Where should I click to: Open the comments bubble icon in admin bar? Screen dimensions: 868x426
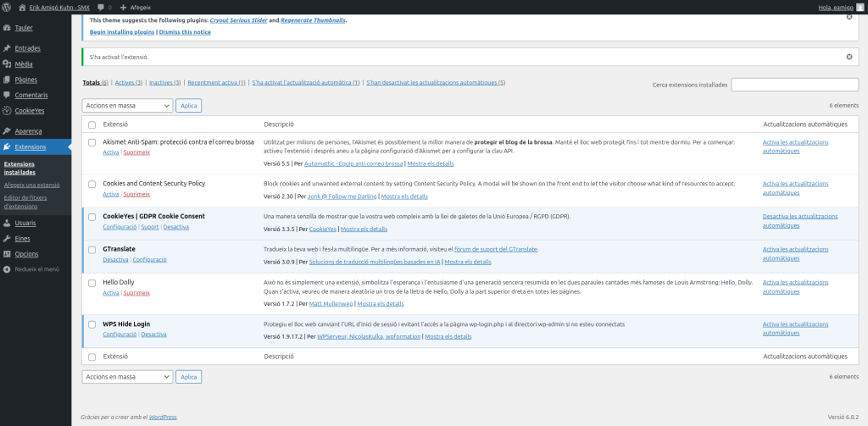pyautogui.click(x=100, y=7)
